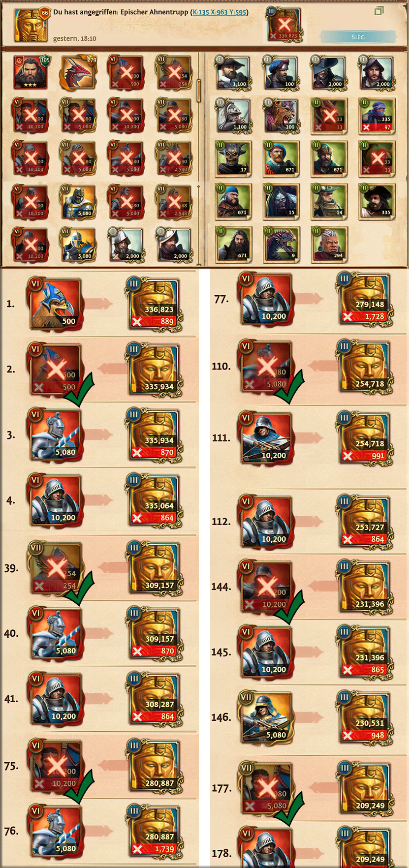Click the window restore icon in the top right

click(379, 11)
